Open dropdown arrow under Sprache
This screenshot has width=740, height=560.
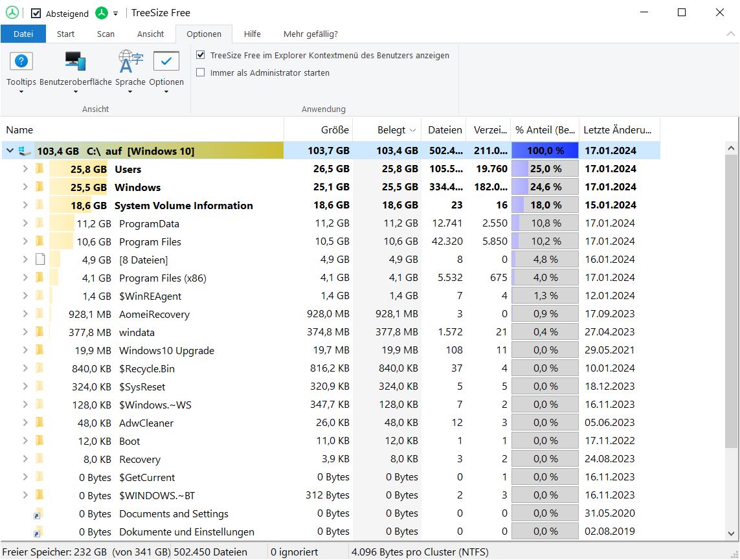click(130, 91)
